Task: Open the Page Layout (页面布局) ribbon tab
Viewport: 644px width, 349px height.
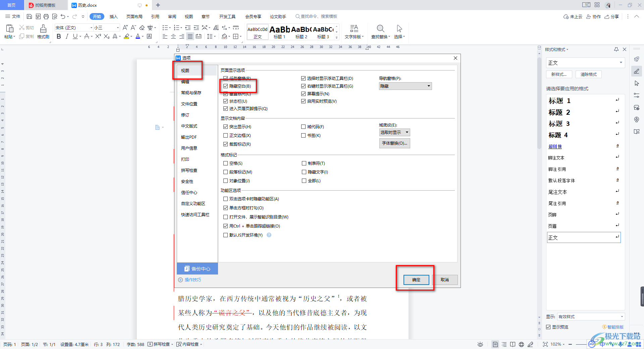Action: point(134,16)
